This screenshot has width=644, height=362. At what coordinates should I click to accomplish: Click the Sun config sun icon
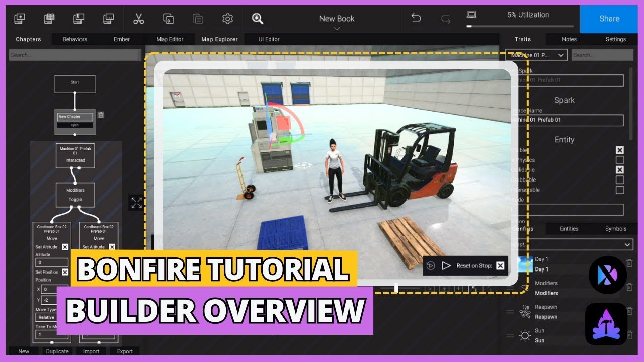coord(525,335)
